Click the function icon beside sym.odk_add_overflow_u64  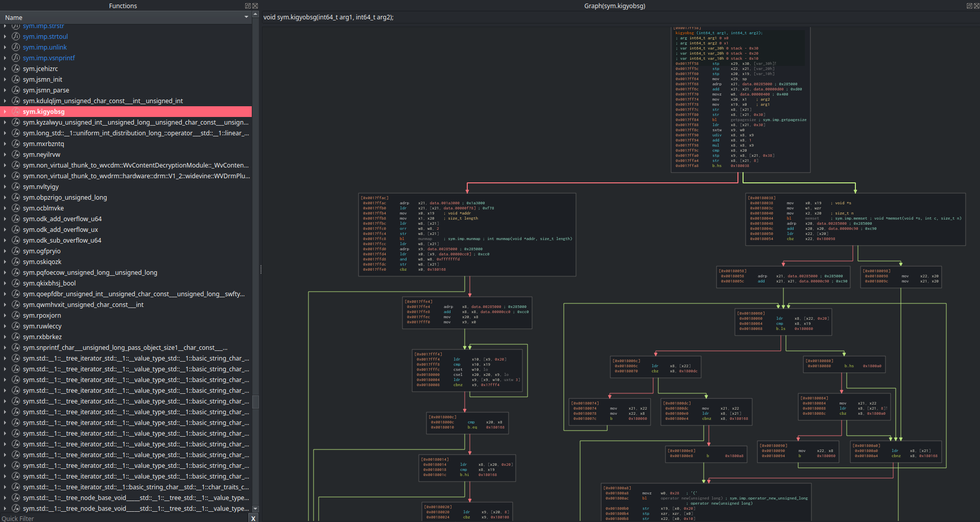pos(16,219)
